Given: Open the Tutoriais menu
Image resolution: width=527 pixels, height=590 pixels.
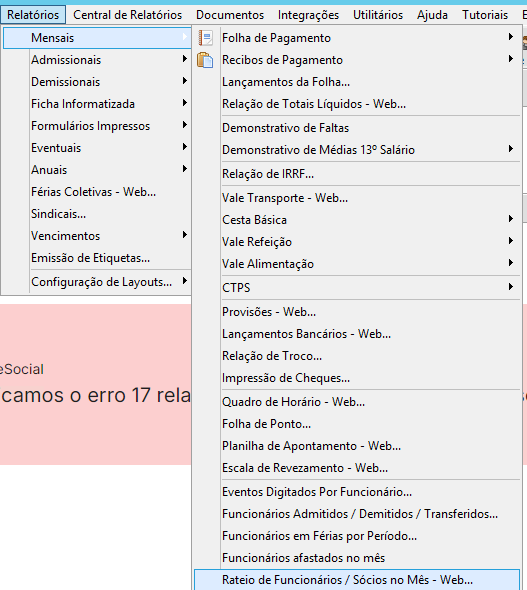Looking at the screenshot, I should 485,15.
